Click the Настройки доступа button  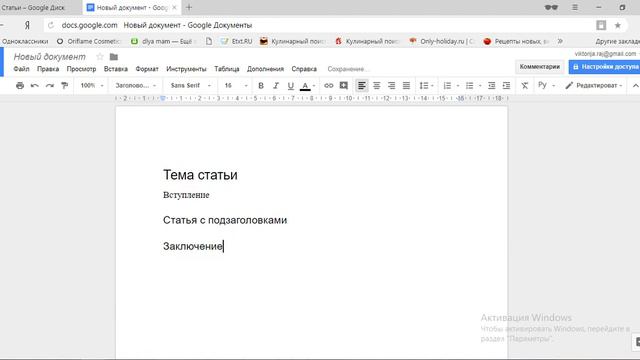604,67
